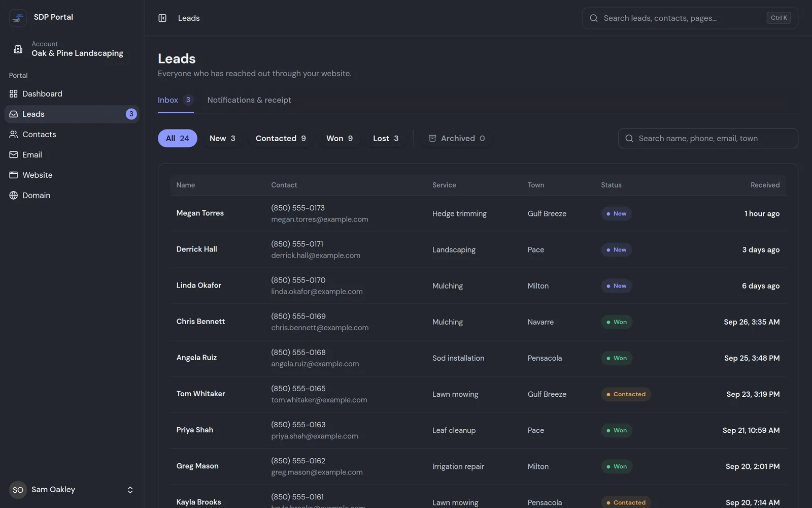Screen dimensions: 812x508
Task: Show Contacted leads filter
Action: point(281,139)
